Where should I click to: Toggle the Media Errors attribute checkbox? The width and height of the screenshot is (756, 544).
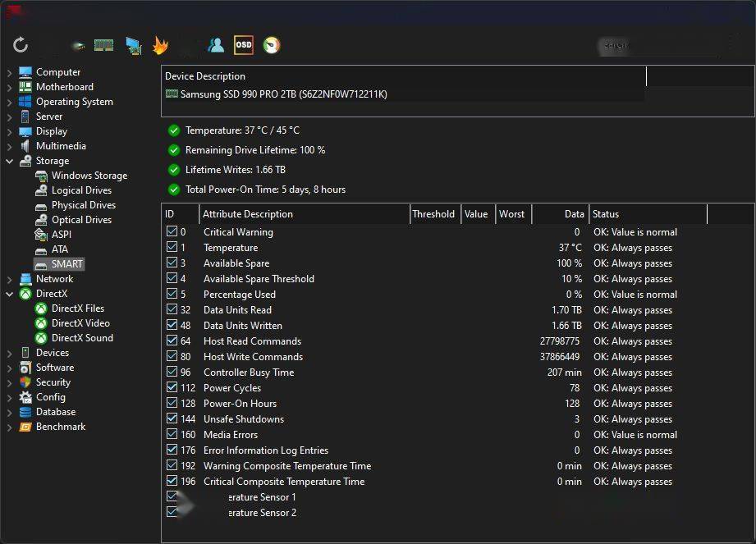point(172,435)
